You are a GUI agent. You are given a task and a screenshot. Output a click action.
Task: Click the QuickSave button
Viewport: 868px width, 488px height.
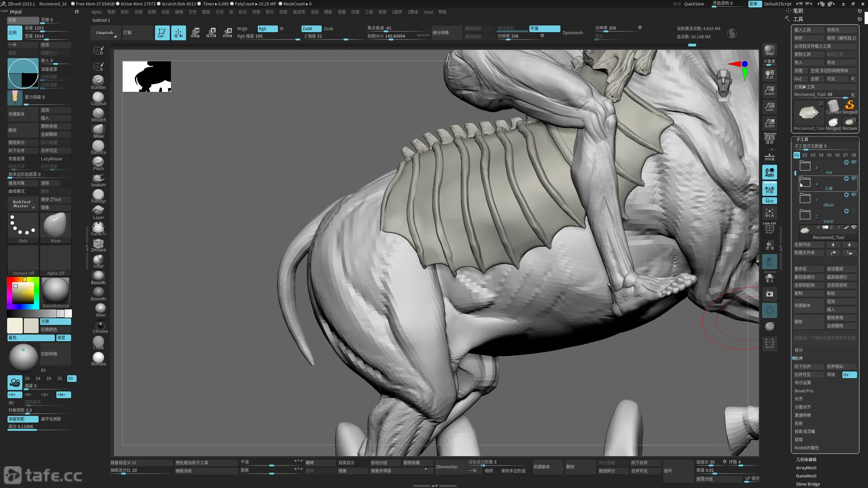[694, 4]
